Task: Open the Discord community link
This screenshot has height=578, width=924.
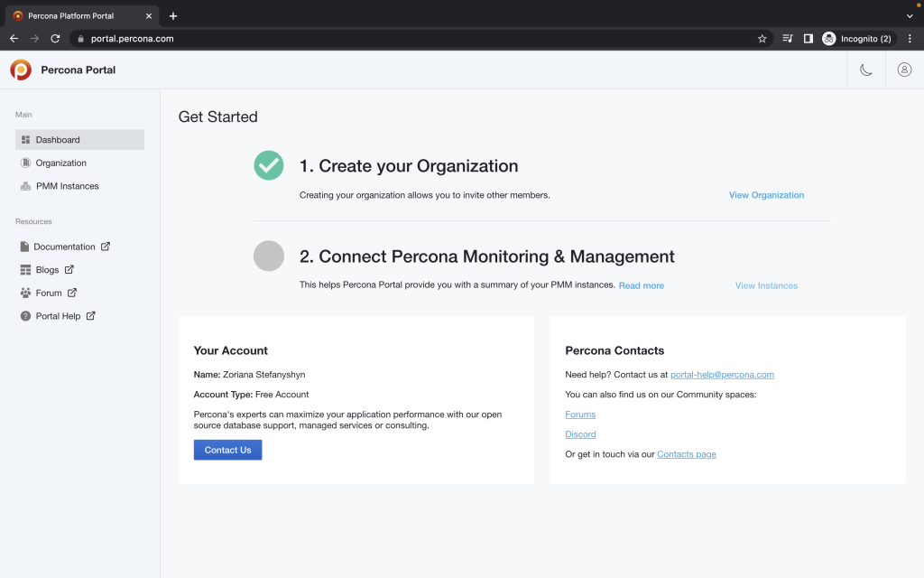Action: click(x=580, y=434)
